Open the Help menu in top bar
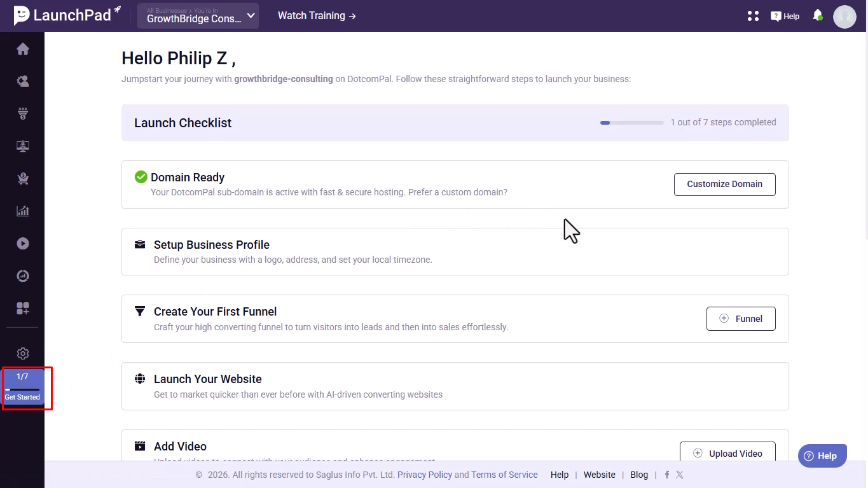The height and width of the screenshot is (488, 868). tap(785, 16)
